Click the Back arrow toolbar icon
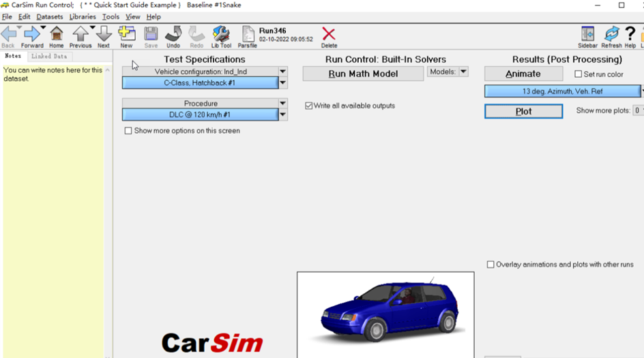The width and height of the screenshot is (644, 358). (x=8, y=34)
